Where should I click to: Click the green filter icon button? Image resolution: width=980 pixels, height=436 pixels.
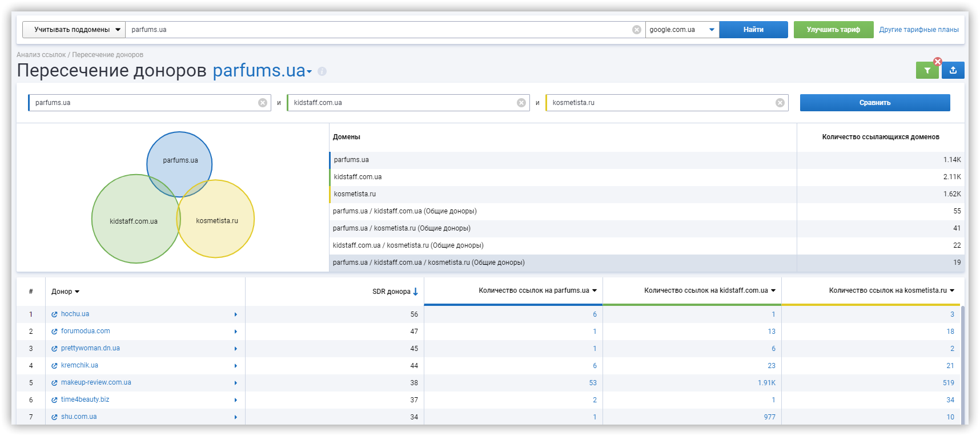927,71
